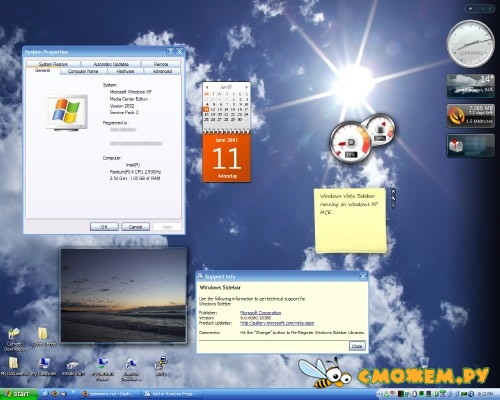Select highlighted day 11 in calendar grid
500x400 pixels.
(207, 109)
